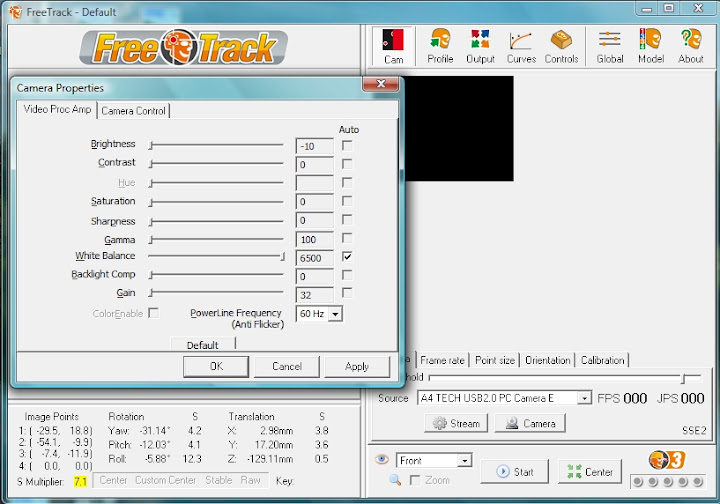Switch to the Camera Control tab
Image resolution: width=720 pixels, height=504 pixels.
tap(134, 110)
